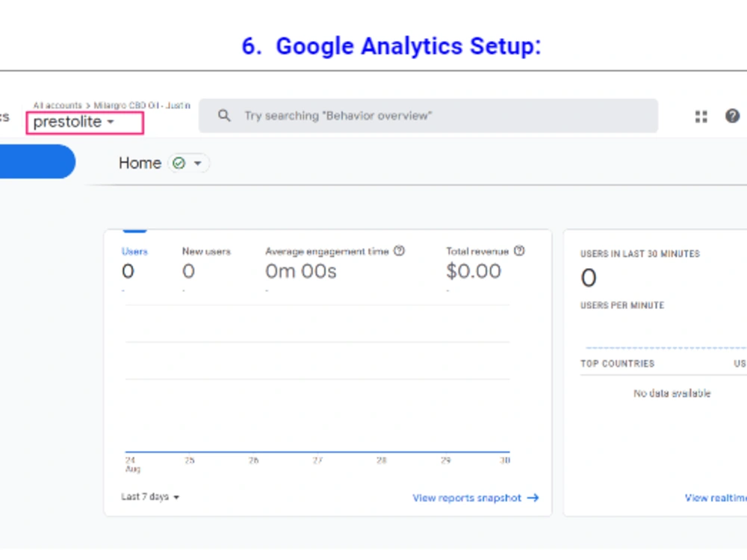Select the Total revenue metric

point(477,251)
